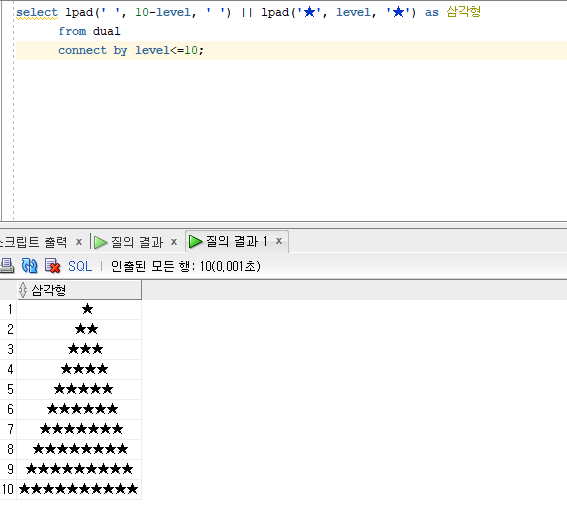567x524 pixels.
Task: Open the SQL link in results toolbar
Action: coord(80,267)
